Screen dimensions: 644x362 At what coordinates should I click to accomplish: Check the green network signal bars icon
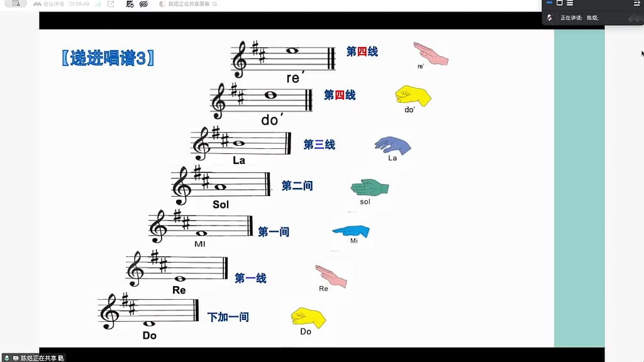point(98,4)
